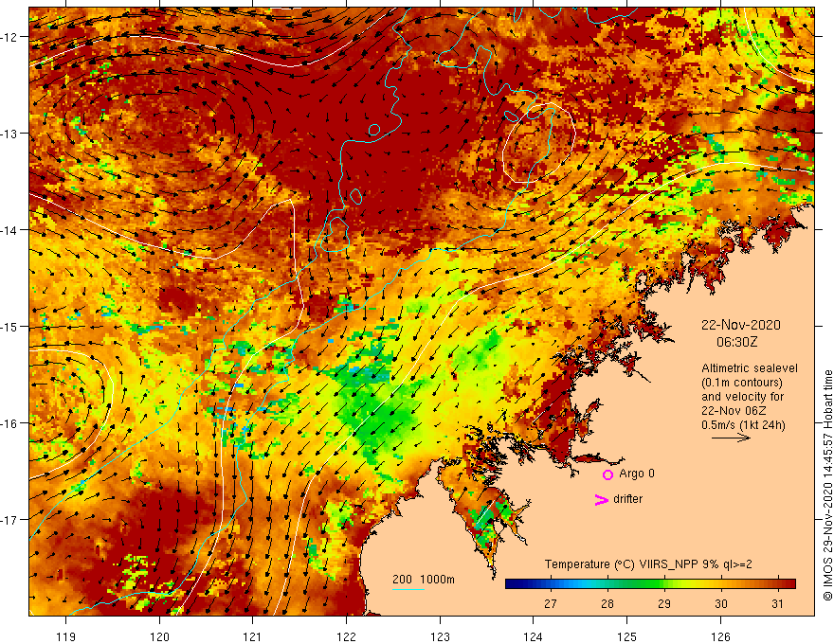Click the Temperature VIIRS_NPP legend title
Screen dimensions: 834x644
[x=648, y=564]
